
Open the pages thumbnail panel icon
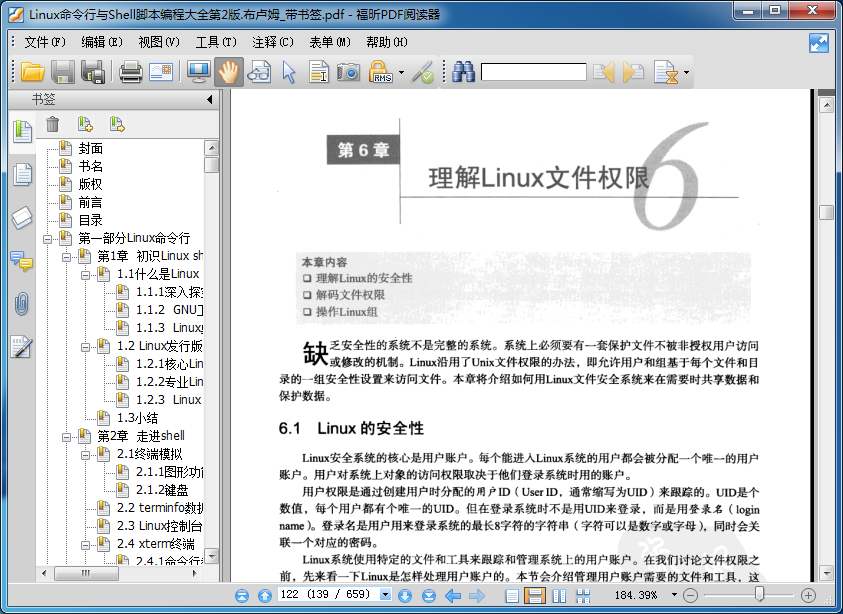tap(22, 174)
